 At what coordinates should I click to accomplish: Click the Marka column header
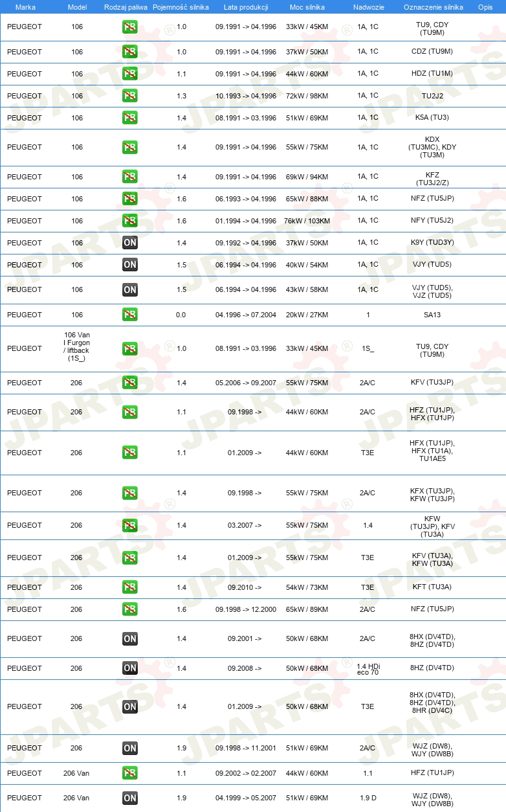25,6
